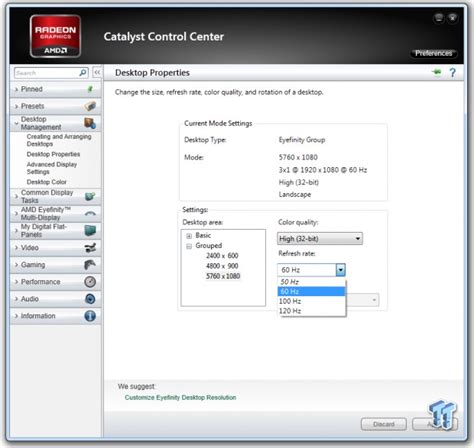Image resolution: width=474 pixels, height=448 pixels.
Task: Click the Radeon Graphics AMD logo
Action: tap(55, 36)
